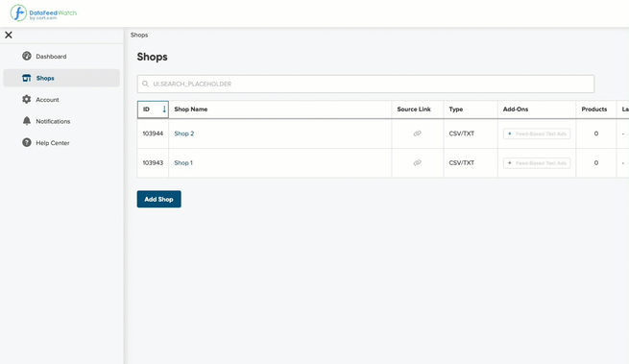Focus the shops search field
Image resolution: width=629 pixels, height=364 pixels.
(366, 84)
